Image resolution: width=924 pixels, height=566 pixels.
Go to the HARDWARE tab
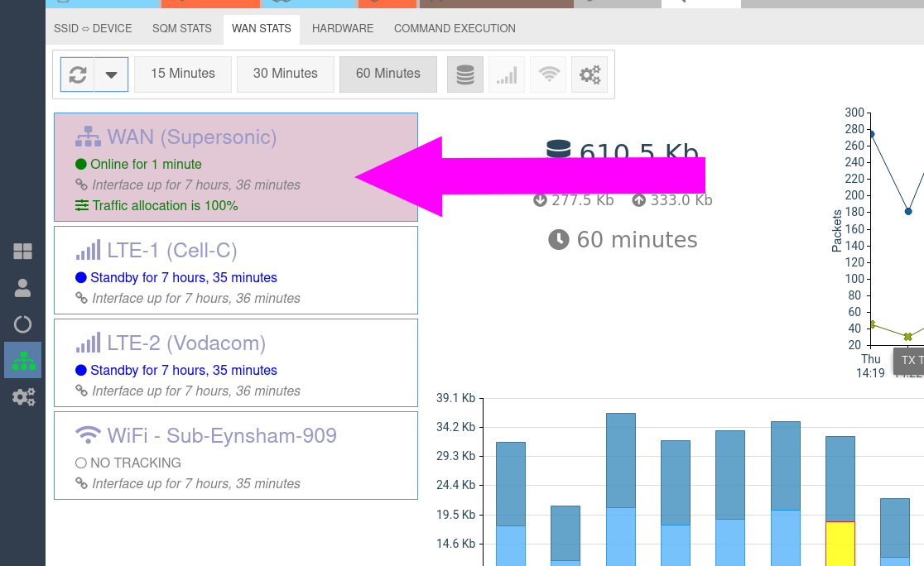click(x=343, y=28)
